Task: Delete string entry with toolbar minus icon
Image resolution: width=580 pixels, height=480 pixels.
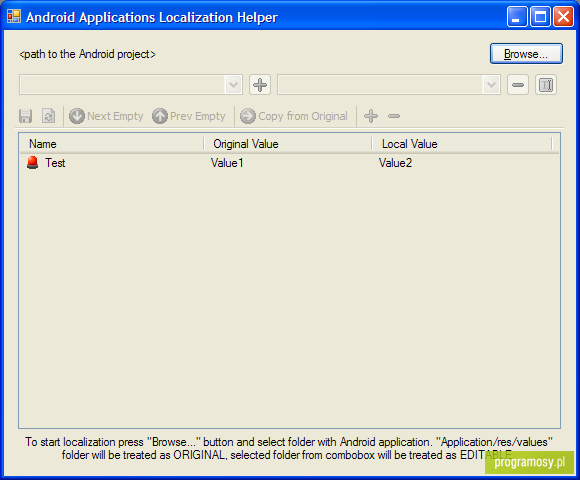Action: click(394, 116)
